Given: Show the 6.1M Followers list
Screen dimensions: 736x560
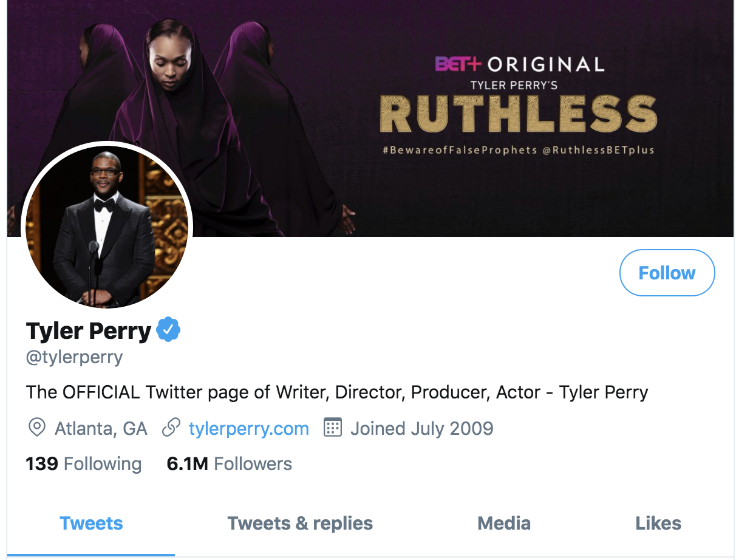Looking at the screenshot, I should [x=229, y=464].
